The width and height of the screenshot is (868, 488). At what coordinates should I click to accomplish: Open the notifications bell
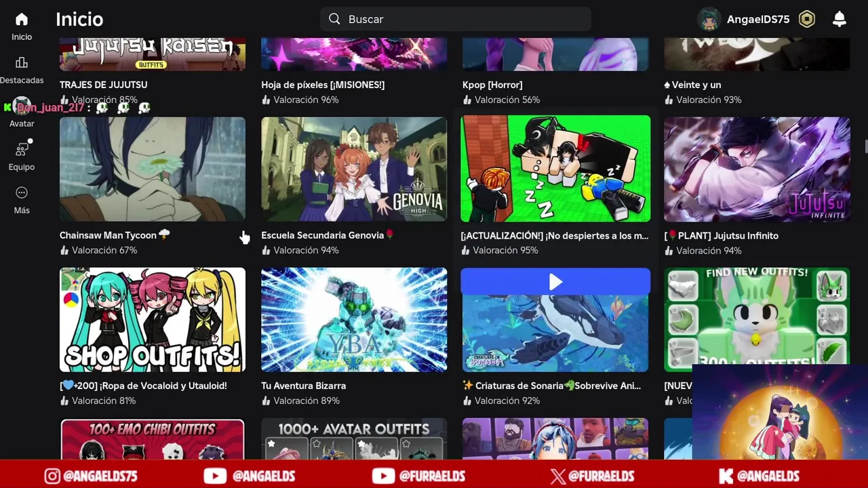840,19
